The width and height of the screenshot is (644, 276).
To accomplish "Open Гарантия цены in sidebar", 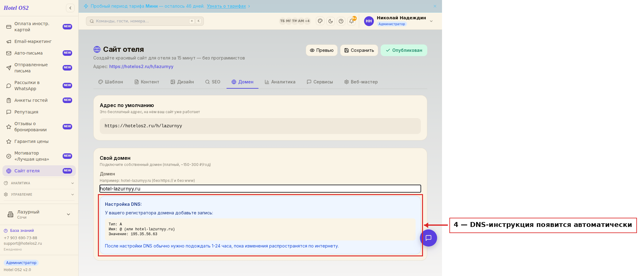I will click(39, 141).
